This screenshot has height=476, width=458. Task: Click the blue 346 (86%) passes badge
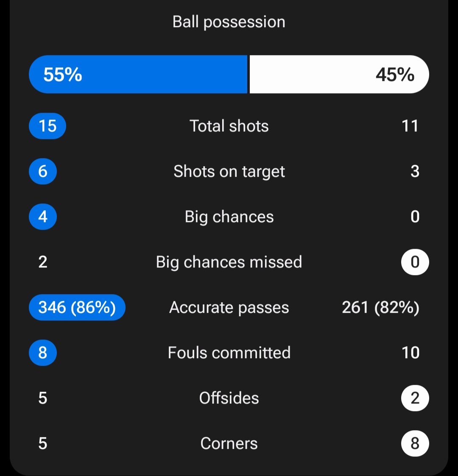point(77,307)
